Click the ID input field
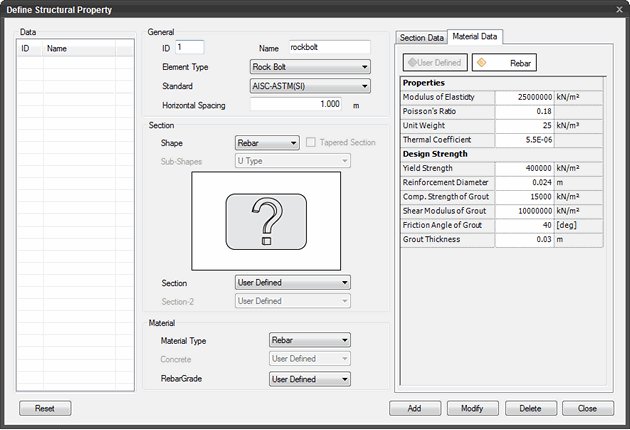The width and height of the screenshot is (630, 430). click(189, 47)
